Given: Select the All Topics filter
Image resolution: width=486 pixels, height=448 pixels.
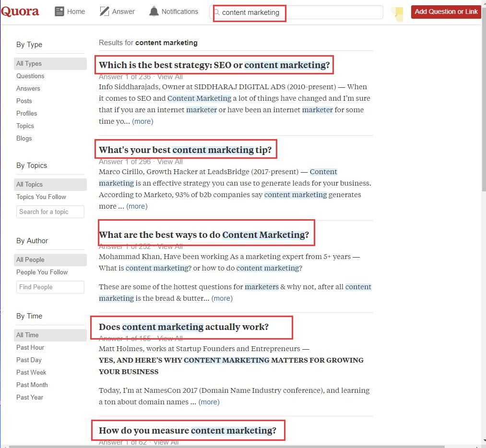Looking at the screenshot, I should click(50, 184).
